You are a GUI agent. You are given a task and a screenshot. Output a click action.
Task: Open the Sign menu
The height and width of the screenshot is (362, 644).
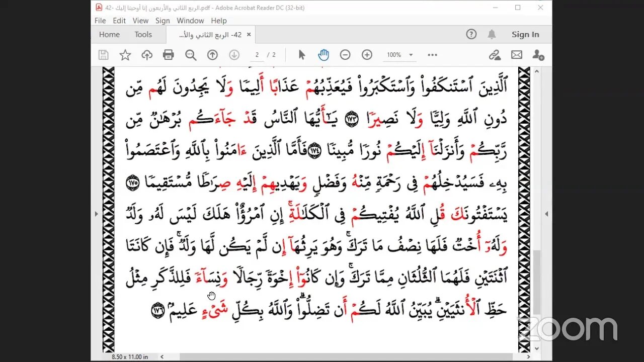pyautogui.click(x=163, y=21)
